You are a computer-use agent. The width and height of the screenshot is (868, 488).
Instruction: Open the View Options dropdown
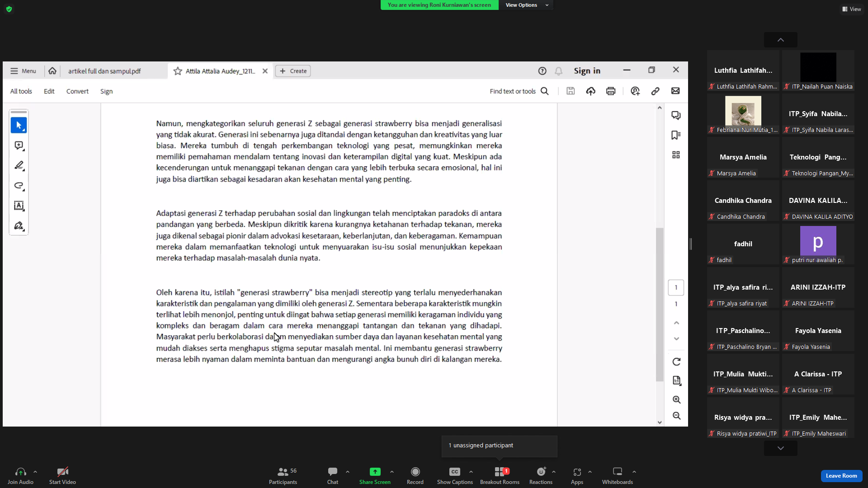tap(526, 5)
